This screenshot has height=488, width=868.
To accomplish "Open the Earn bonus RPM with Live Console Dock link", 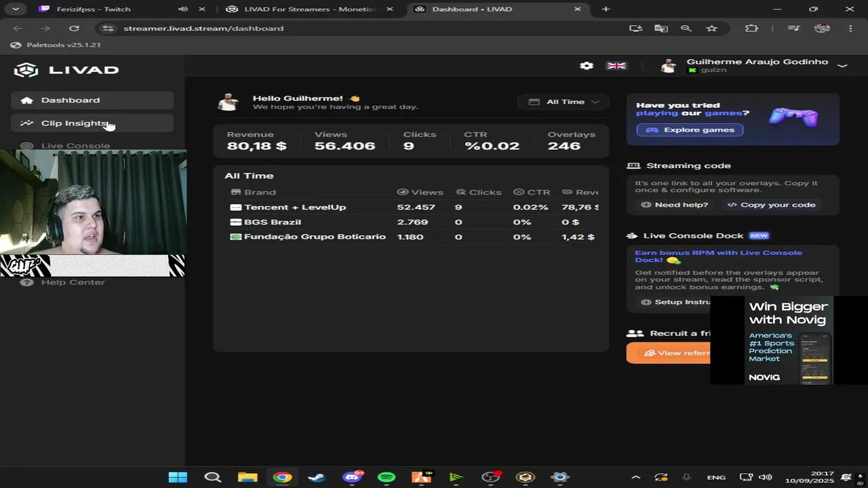I will pyautogui.click(x=718, y=256).
